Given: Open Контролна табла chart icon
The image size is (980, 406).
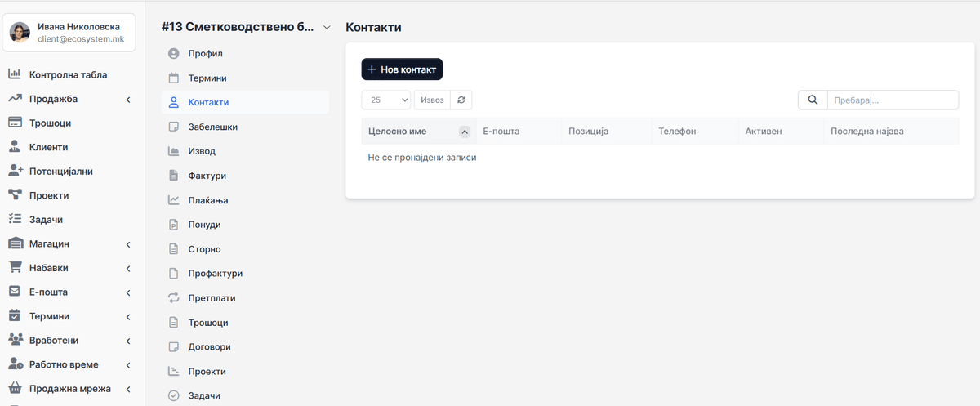Looking at the screenshot, I should tap(15, 74).
